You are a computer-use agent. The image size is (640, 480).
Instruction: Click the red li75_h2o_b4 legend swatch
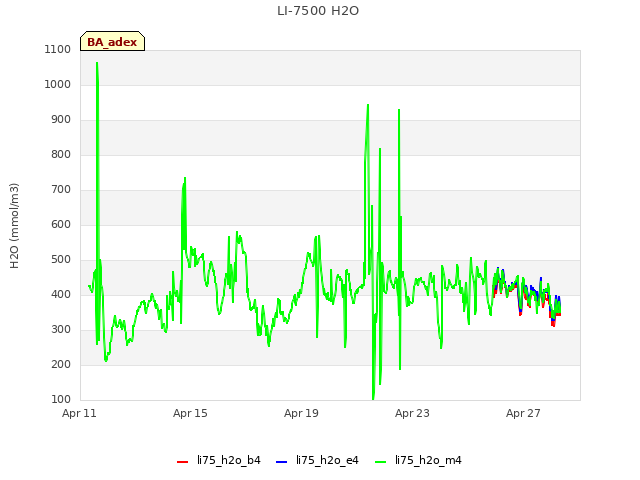[182, 462]
